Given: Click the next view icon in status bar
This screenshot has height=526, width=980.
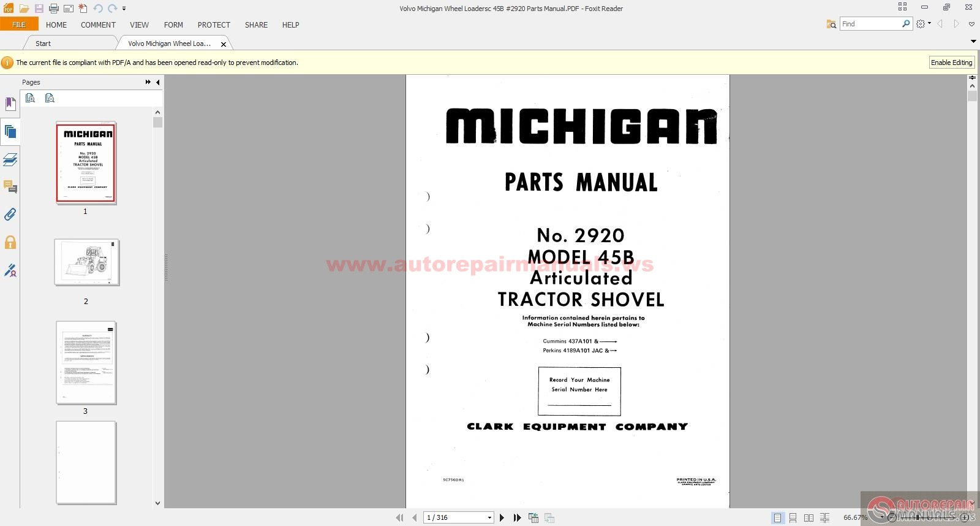Looking at the screenshot, I should (x=549, y=518).
